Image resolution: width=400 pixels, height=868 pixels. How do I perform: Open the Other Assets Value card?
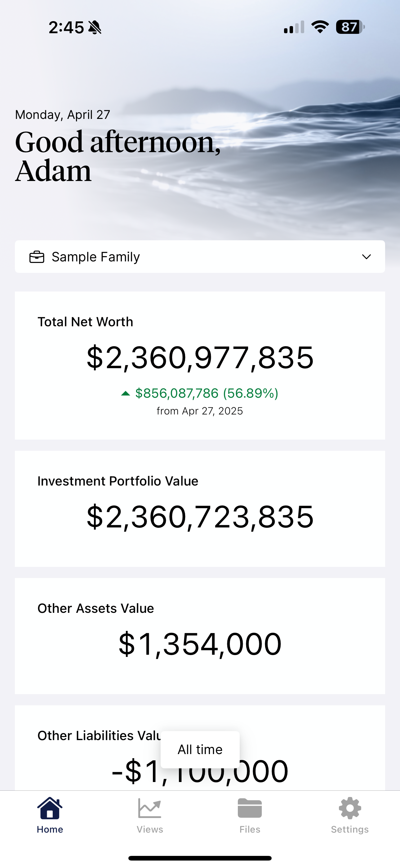point(200,636)
